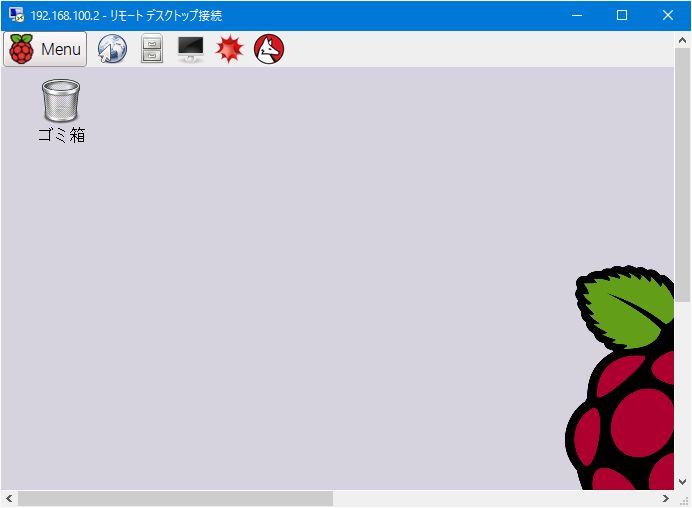Open the Raspberry Pi Menu button

pos(45,49)
